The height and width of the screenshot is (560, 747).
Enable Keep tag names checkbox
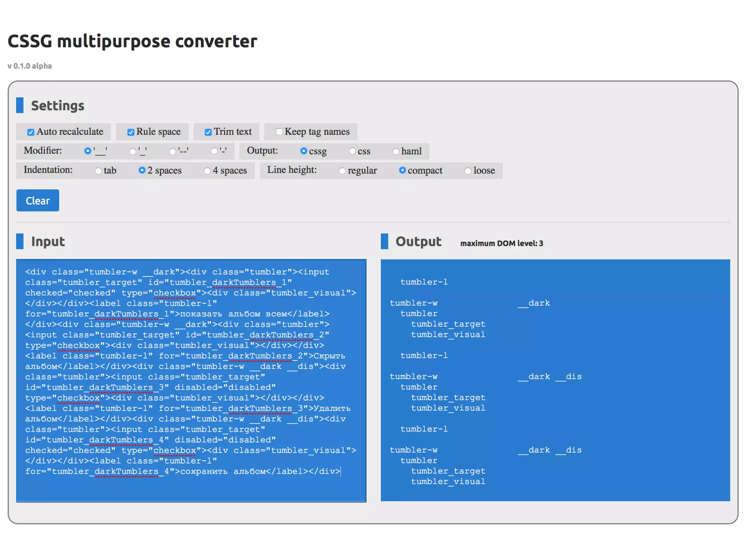coord(279,132)
